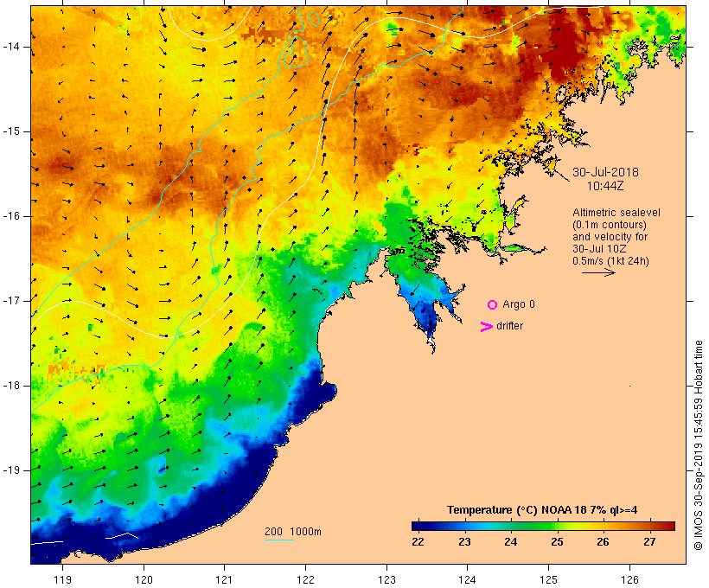Click the latitude label '-15'
The image size is (709, 588).
tap(11, 131)
